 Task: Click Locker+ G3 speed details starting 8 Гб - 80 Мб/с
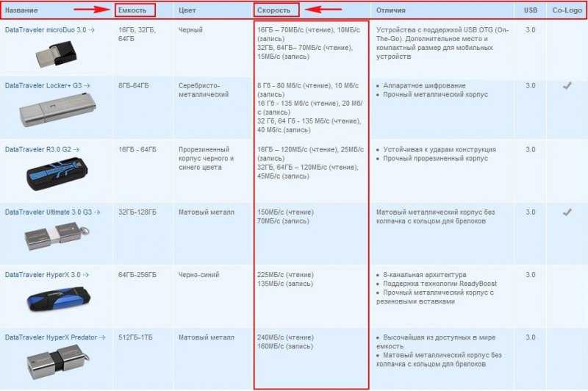309,108
